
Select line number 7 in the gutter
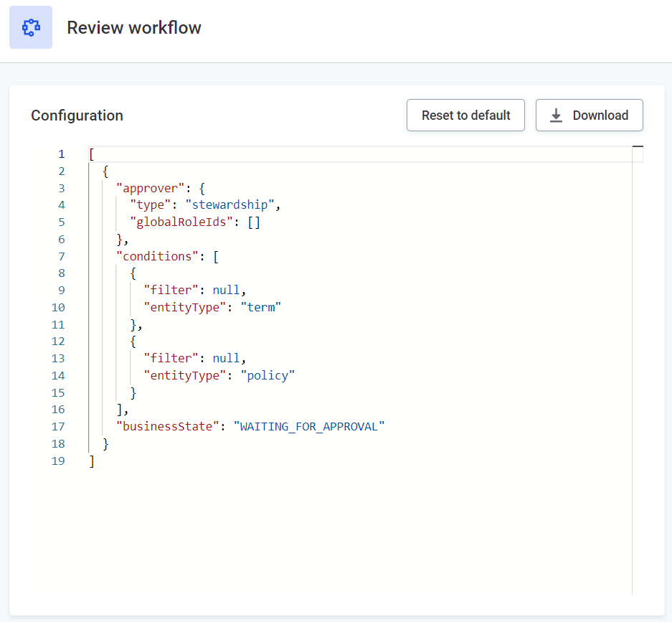click(61, 256)
